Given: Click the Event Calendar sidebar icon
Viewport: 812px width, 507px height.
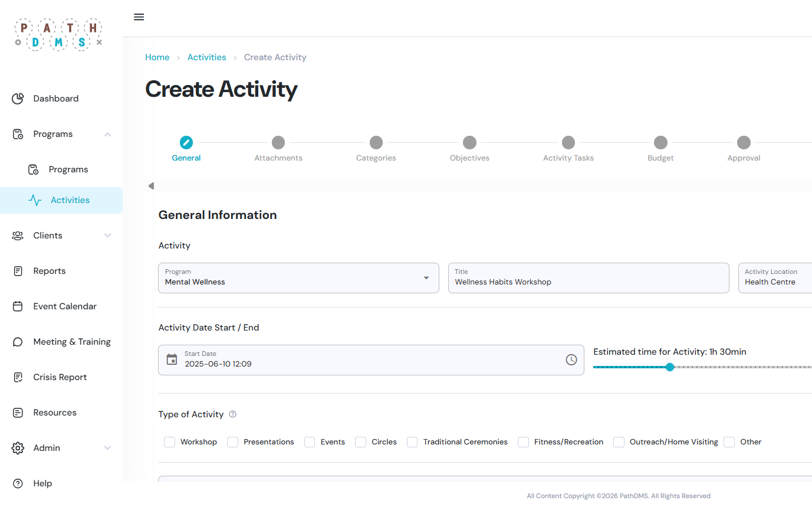Looking at the screenshot, I should click(x=18, y=306).
